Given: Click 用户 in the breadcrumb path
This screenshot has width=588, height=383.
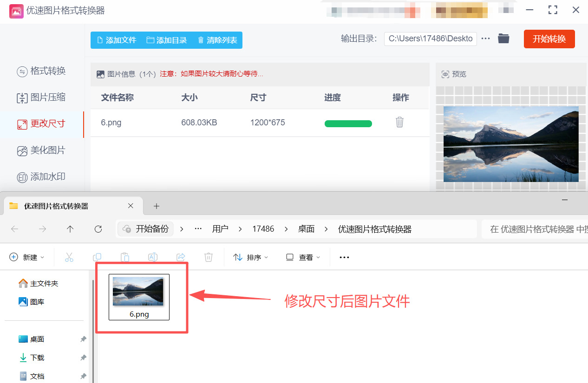Looking at the screenshot, I should (220, 229).
